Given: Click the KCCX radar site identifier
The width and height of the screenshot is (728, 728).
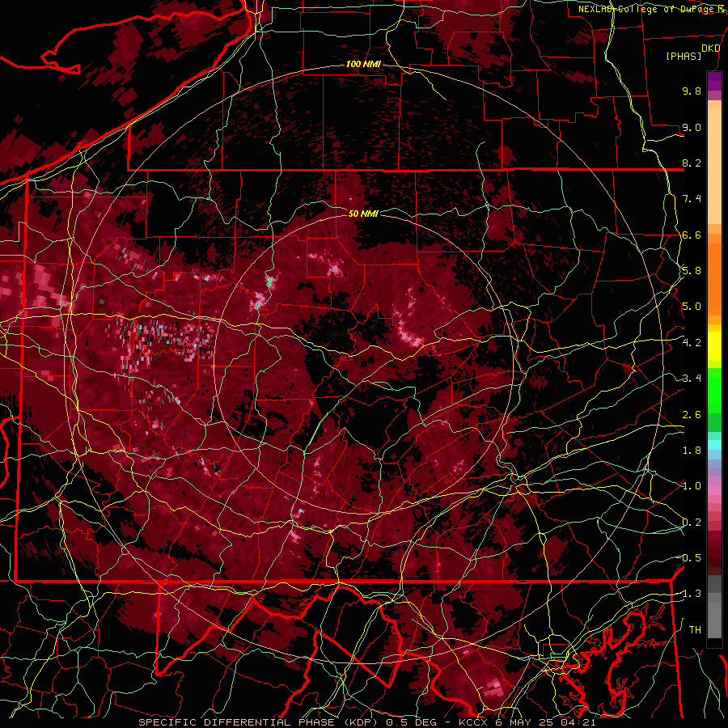Looking at the screenshot, I should point(473,722).
